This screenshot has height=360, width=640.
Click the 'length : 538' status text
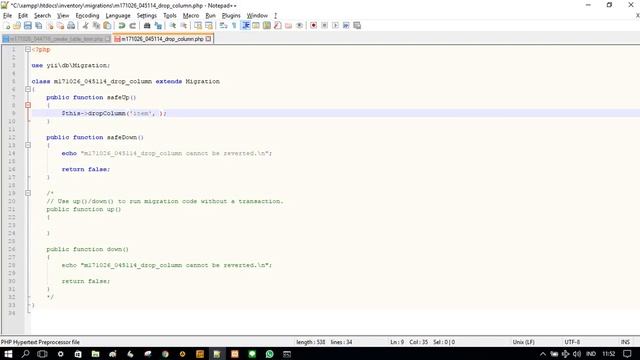tap(311, 342)
